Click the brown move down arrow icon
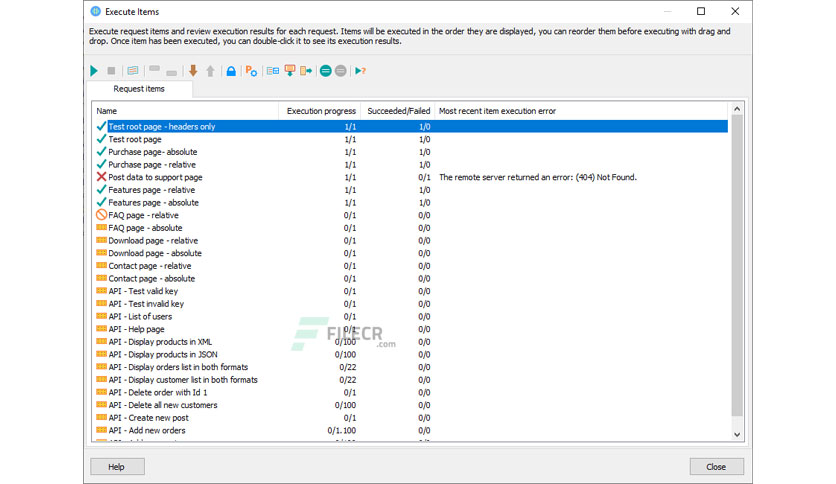This screenshot has height=484, width=836. point(193,70)
